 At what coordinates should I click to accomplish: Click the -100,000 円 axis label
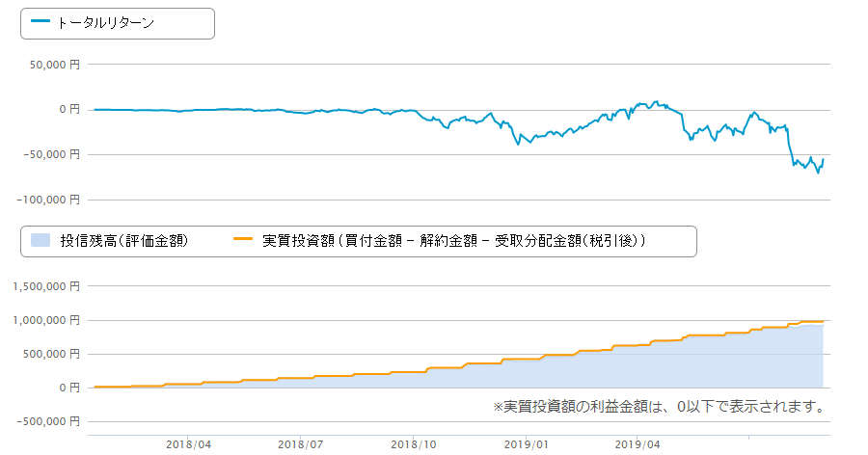coord(48,200)
